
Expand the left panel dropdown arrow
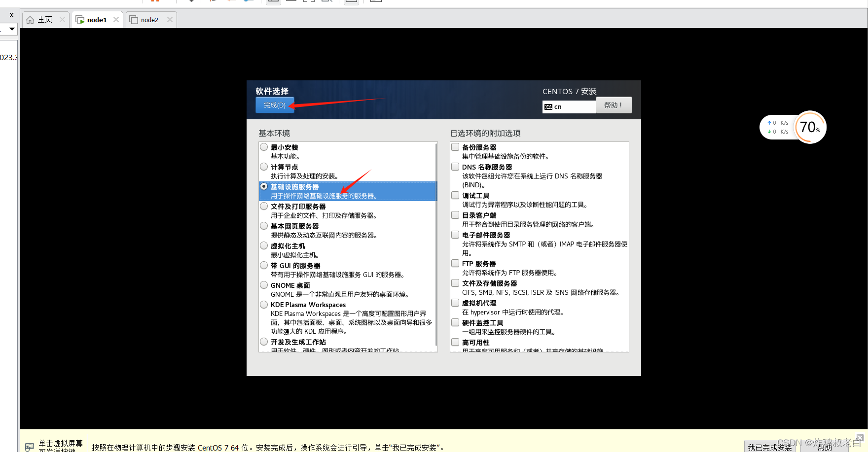pos(12,29)
